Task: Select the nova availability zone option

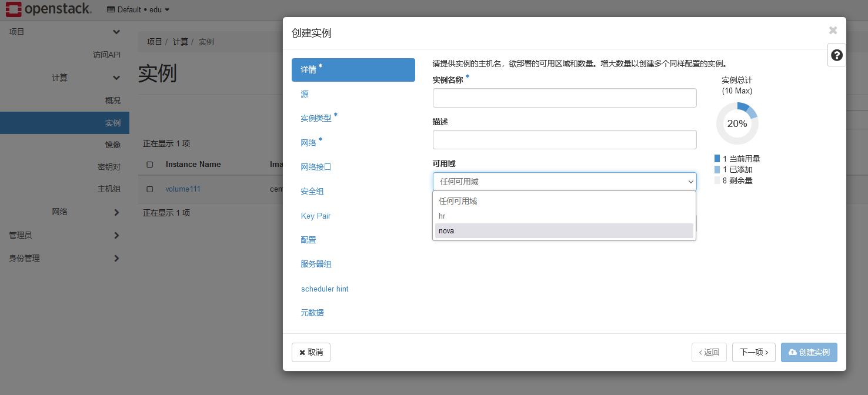Action: coord(564,231)
